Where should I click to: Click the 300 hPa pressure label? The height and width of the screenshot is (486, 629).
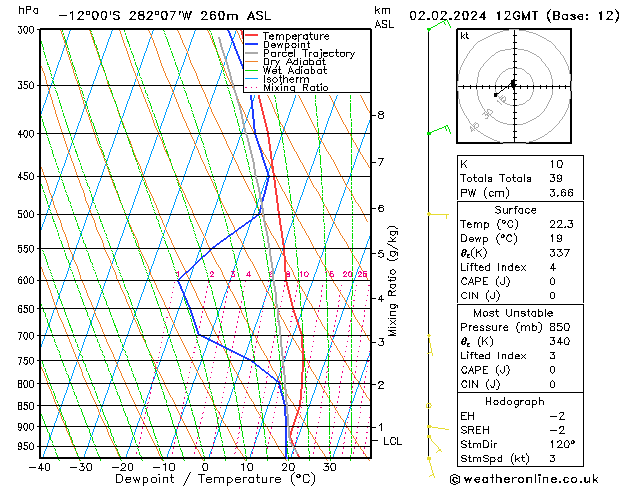coord(28,30)
